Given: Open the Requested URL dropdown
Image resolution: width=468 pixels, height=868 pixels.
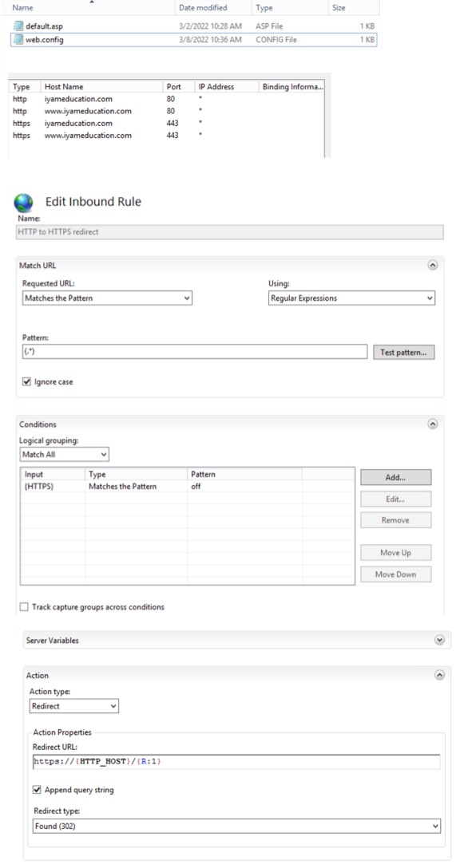Looking at the screenshot, I should [x=107, y=298].
